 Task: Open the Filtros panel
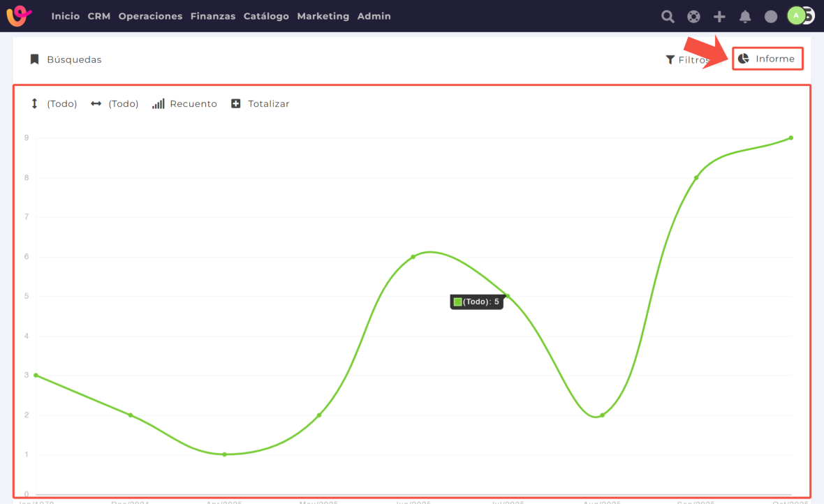(x=687, y=60)
